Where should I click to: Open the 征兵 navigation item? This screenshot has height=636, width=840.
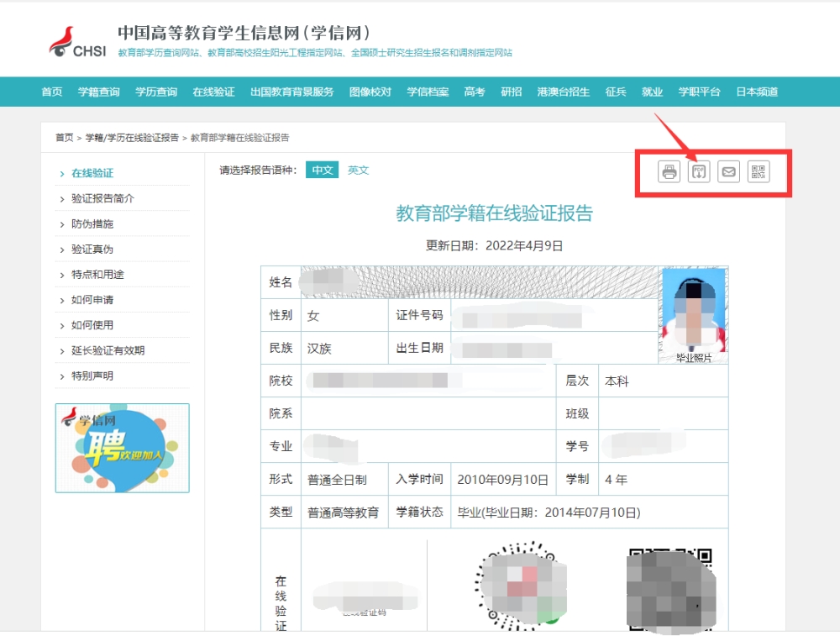tap(616, 92)
